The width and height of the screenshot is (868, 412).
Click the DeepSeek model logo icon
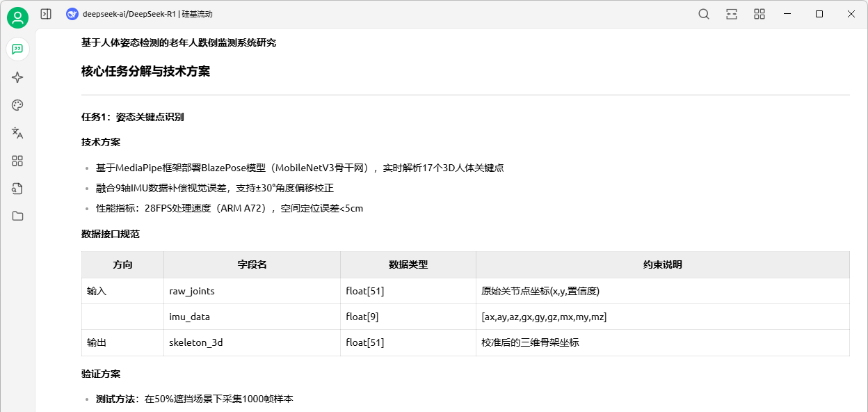point(72,14)
